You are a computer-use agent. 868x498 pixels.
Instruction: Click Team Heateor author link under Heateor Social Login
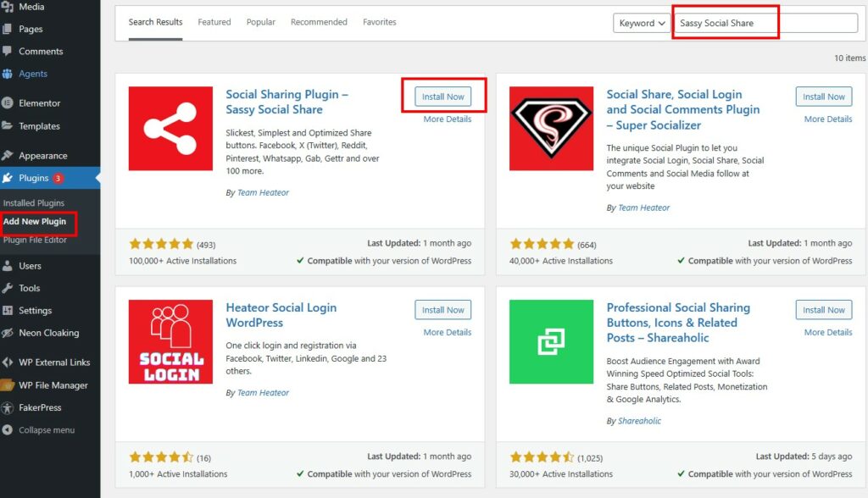pos(263,392)
